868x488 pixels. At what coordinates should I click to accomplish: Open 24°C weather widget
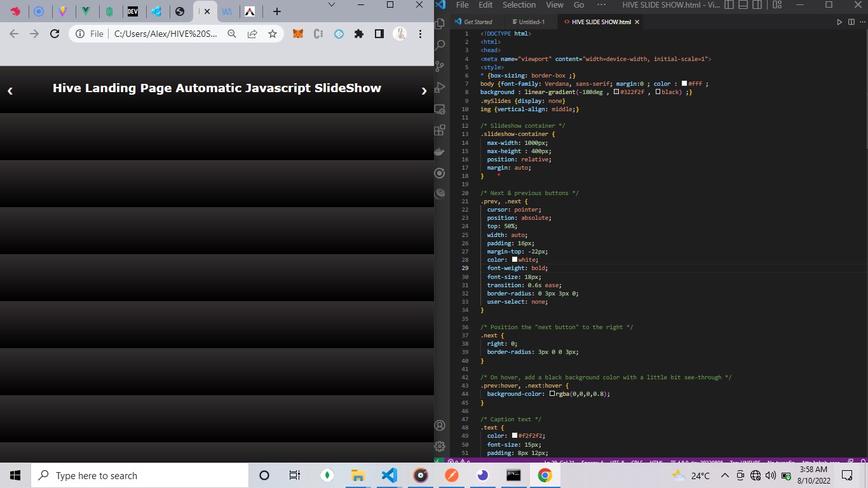point(691,475)
